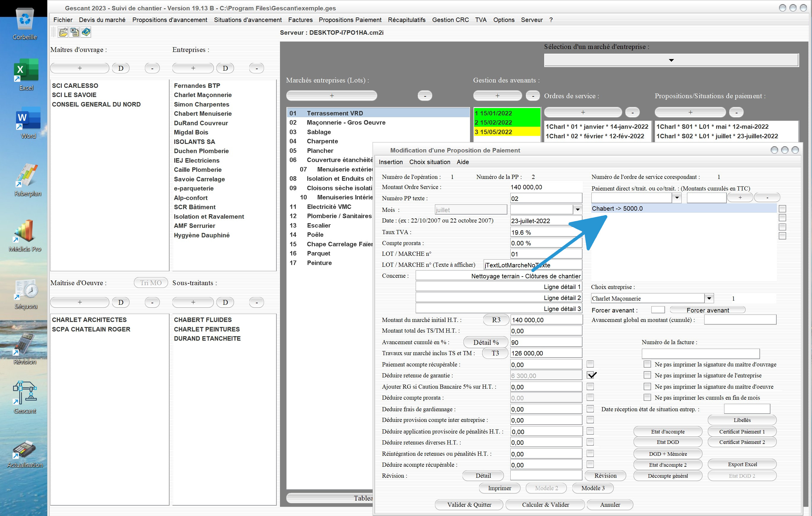Image resolution: width=812 pixels, height=516 pixels.
Task: Launch Word from the desktop shortcut
Action: (x=28, y=123)
